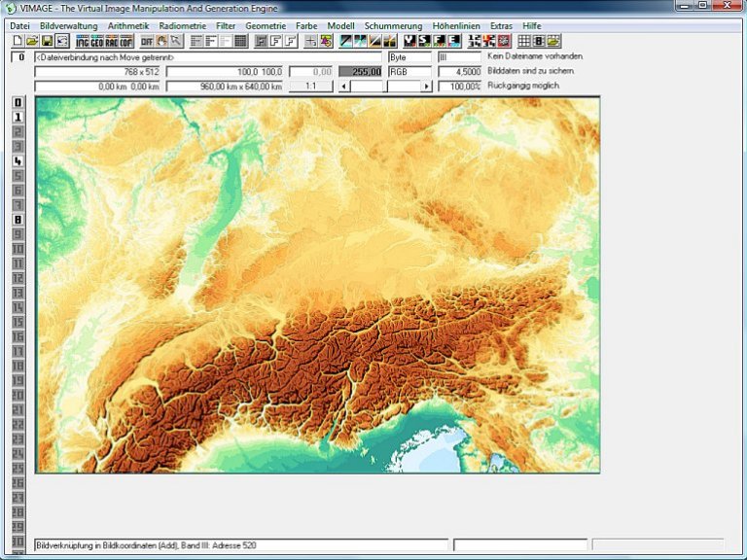Screen dimensions: 747x560
Task: Switch to image slot 8 in sidebar
Action: pos(18,220)
